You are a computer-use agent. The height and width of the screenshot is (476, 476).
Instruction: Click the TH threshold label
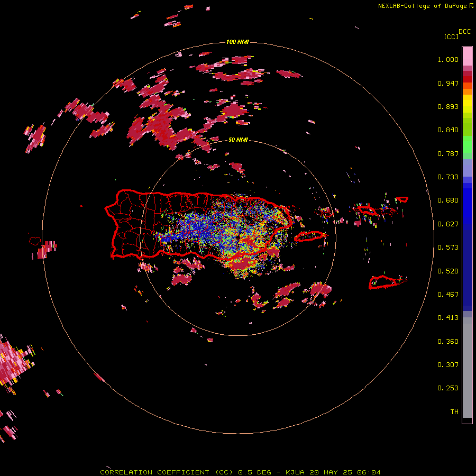point(454,412)
